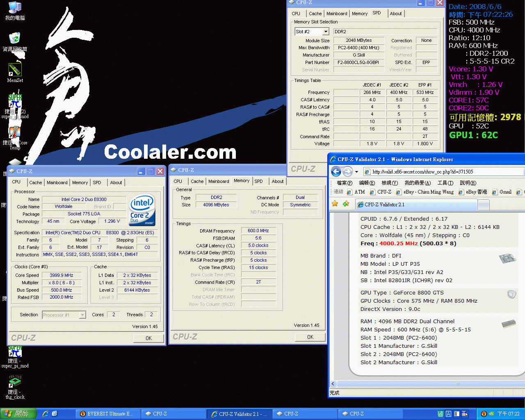
Task: Open the 工具(T) tools menu
Action: 445,183
